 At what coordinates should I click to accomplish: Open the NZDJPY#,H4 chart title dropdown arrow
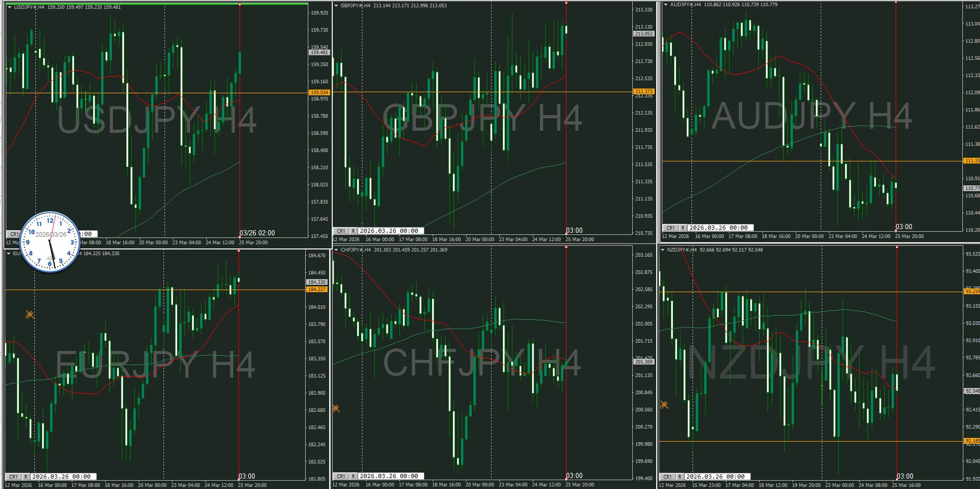662,250
